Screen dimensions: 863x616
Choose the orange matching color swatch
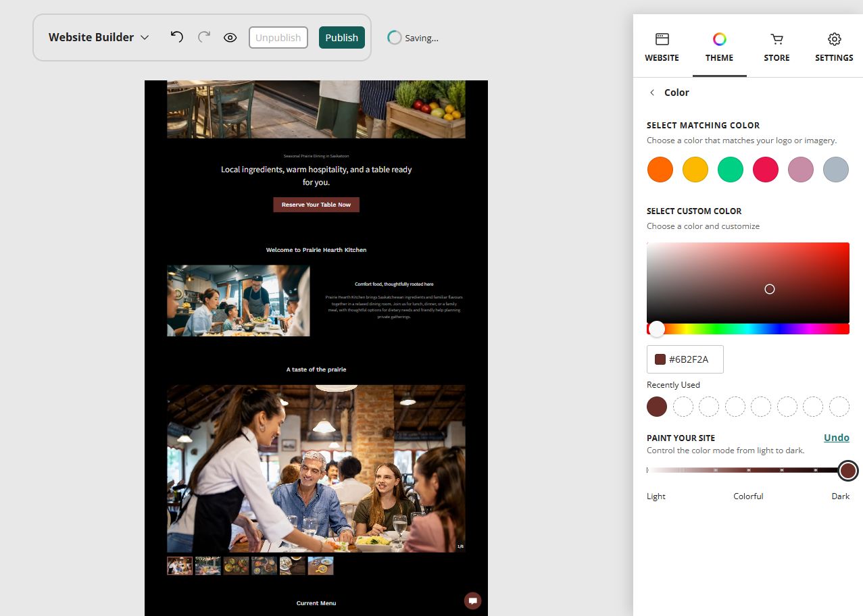[660, 170]
